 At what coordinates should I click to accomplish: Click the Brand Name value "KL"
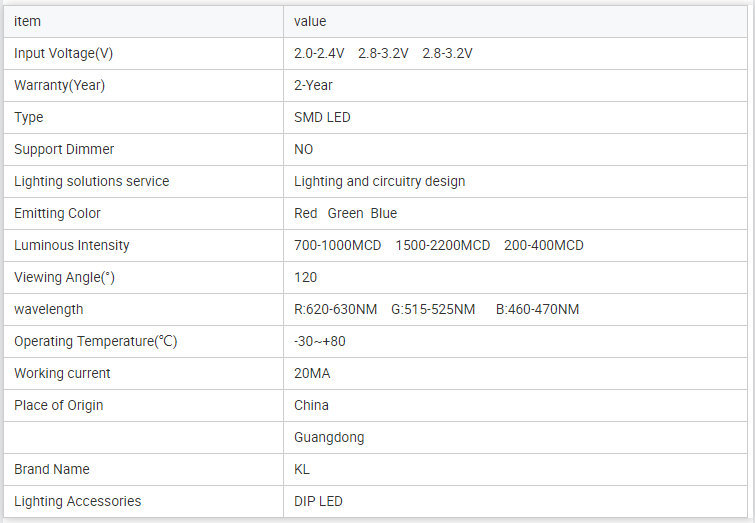click(x=302, y=469)
